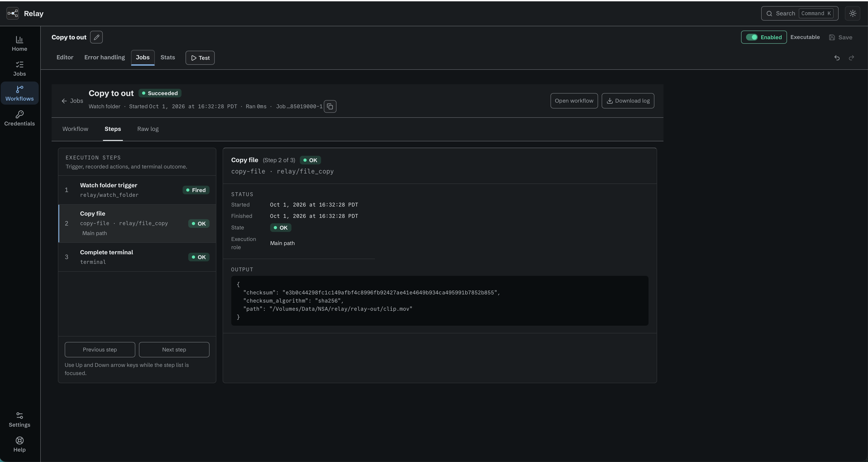Go back to Jobs list arrow
This screenshot has width=868, height=462.
click(72, 101)
